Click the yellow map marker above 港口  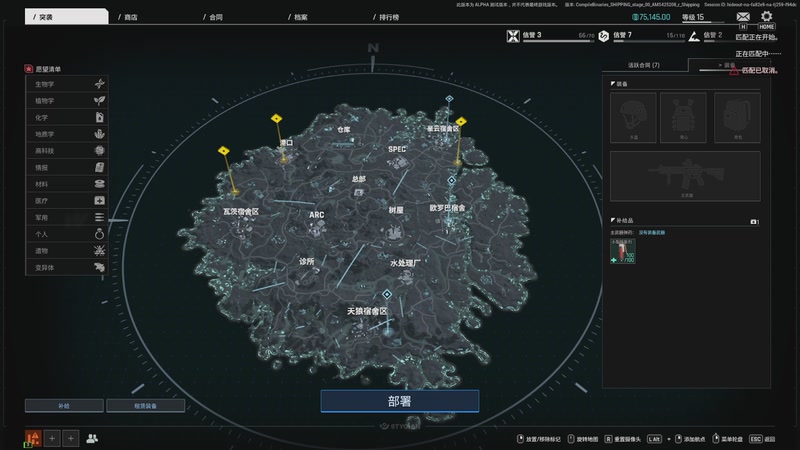277,118
